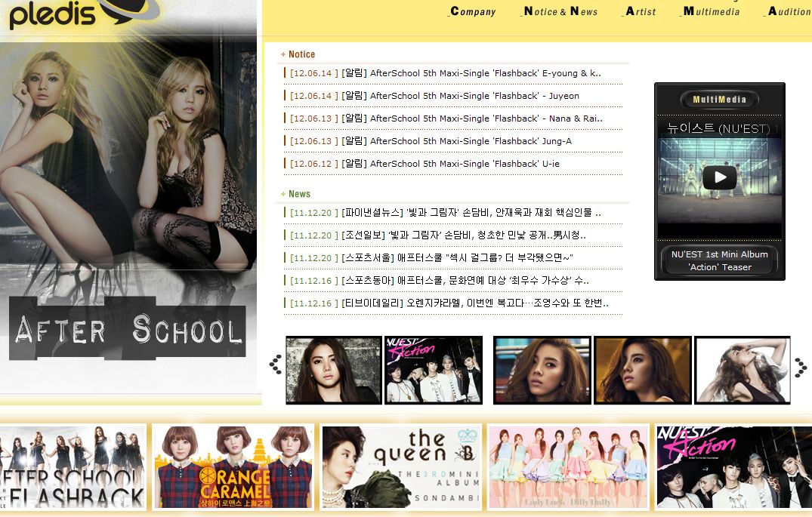The width and height of the screenshot is (812, 517).
Task: Select the After School Flashback album banner
Action: click(x=73, y=466)
